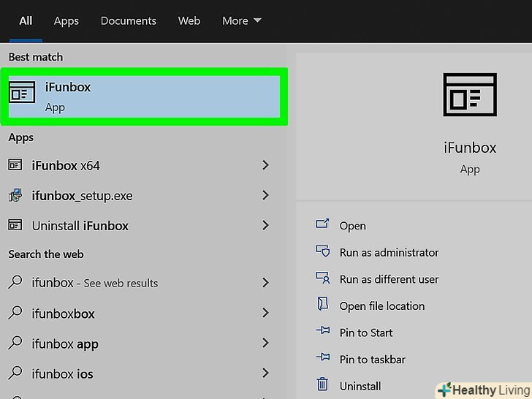The image size is (532, 399).
Task: Click the trash icon beside Uninstall
Action: point(322,385)
